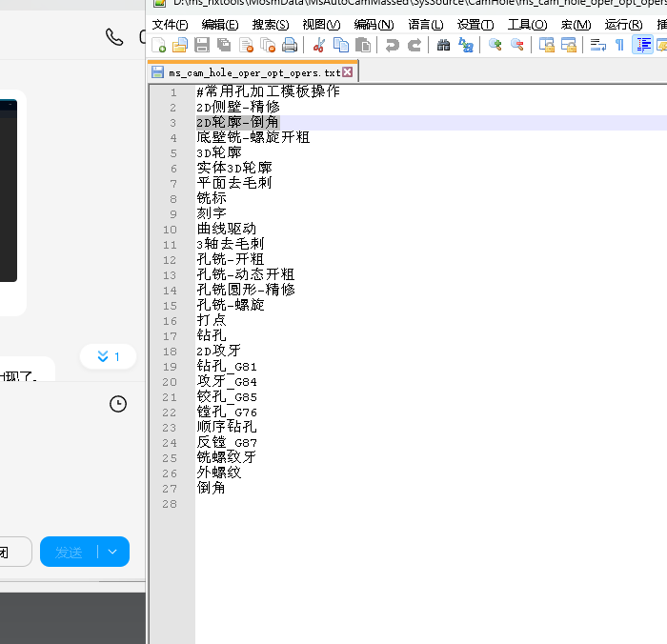The width and height of the screenshot is (667, 644).
Task: Open chat history clock icon
Action: click(118, 404)
